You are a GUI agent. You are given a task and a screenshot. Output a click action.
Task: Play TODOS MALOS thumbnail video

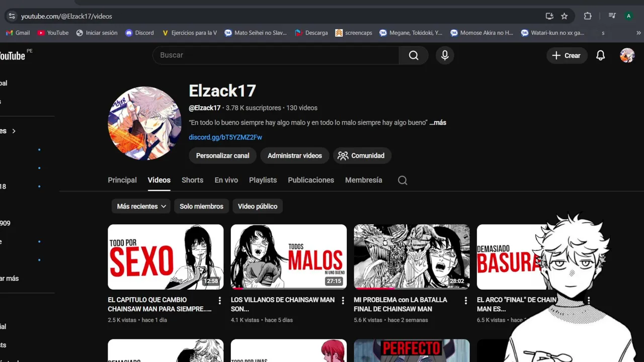coord(289,257)
